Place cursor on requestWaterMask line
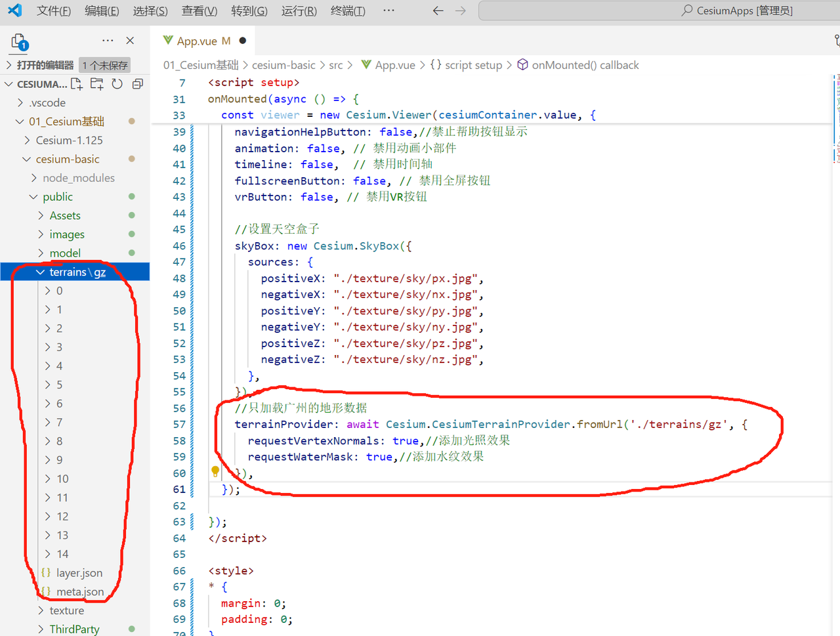 tap(366, 456)
